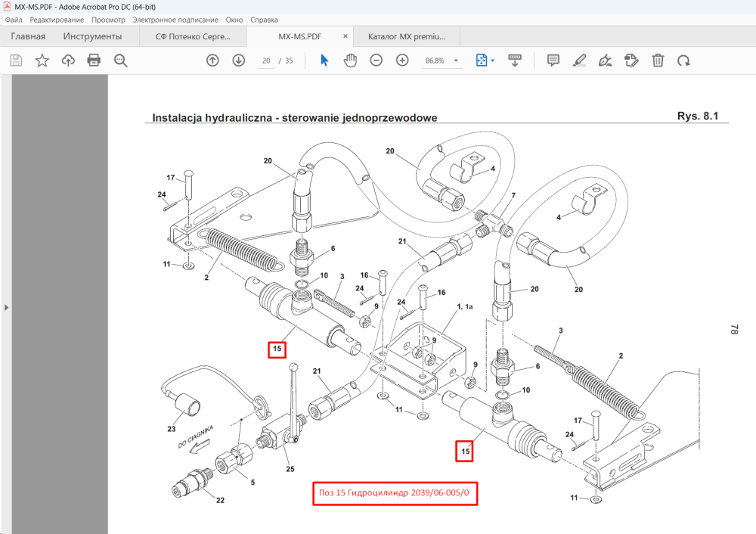This screenshot has height=534, width=756.
Task: Click the Save file icon
Action: 16,61
